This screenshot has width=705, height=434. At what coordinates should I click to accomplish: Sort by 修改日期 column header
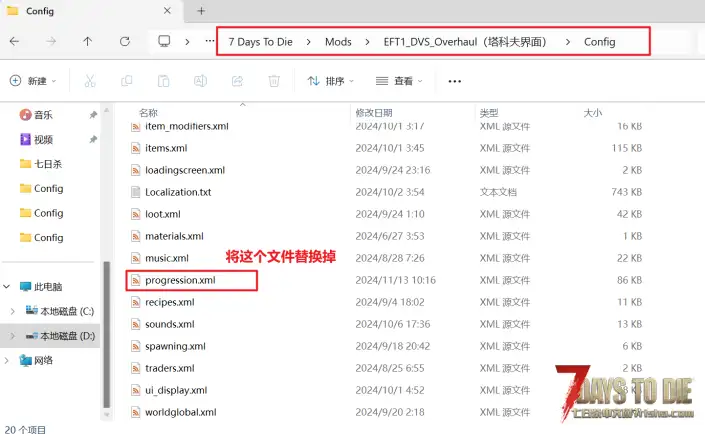(374, 112)
